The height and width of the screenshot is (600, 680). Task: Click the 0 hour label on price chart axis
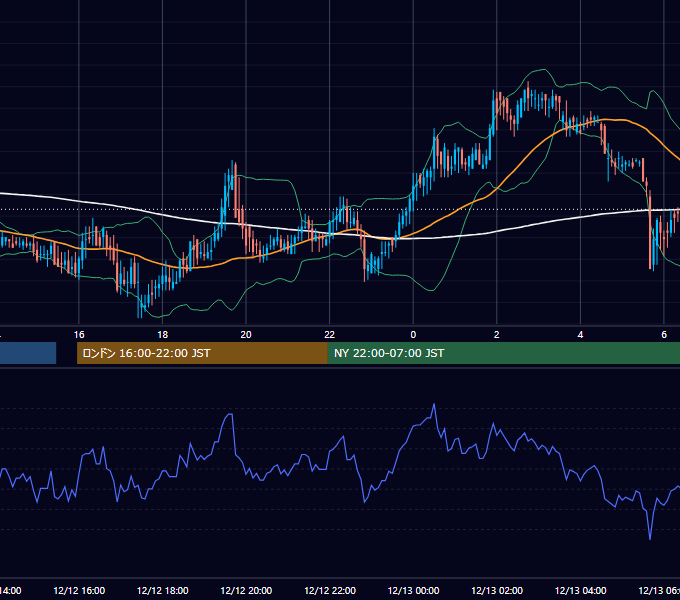pos(413,335)
